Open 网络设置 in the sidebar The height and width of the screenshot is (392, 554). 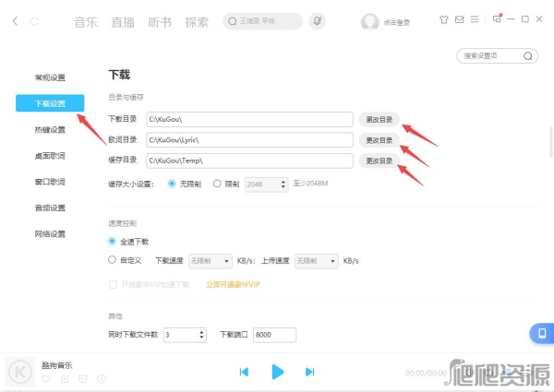click(x=50, y=234)
